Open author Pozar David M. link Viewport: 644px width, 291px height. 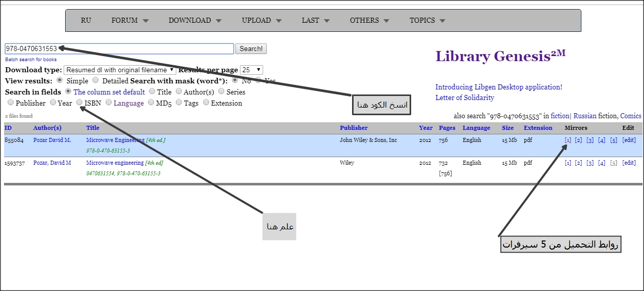pyautogui.click(x=52, y=140)
